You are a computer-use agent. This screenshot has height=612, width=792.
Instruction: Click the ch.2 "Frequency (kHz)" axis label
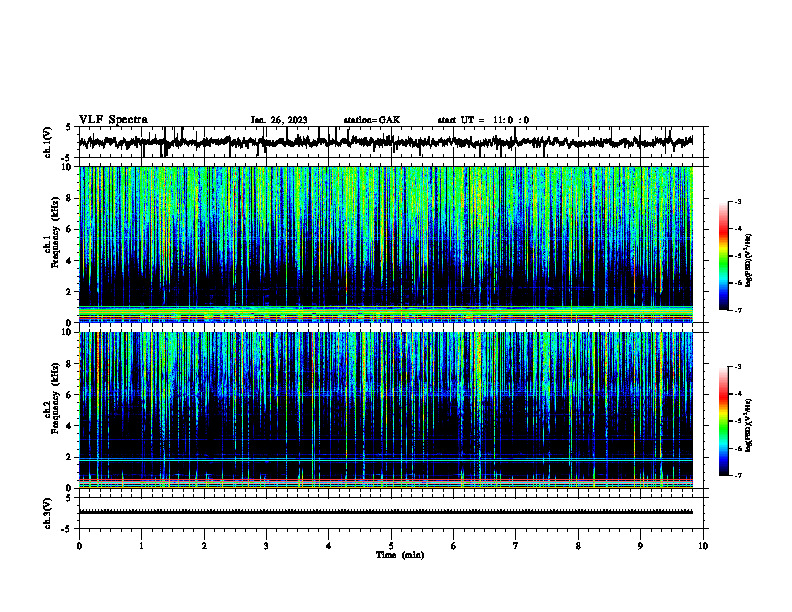coord(55,398)
